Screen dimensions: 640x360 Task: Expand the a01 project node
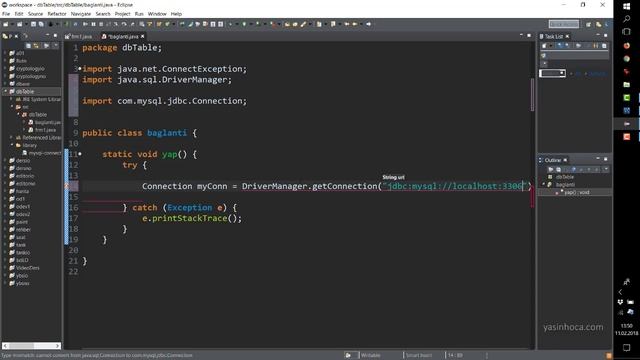point(6,53)
